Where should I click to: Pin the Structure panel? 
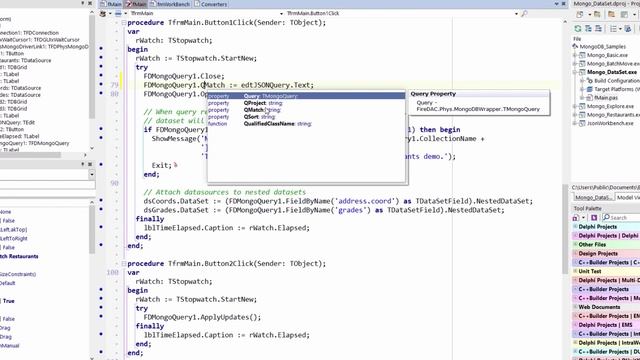pos(83,3)
